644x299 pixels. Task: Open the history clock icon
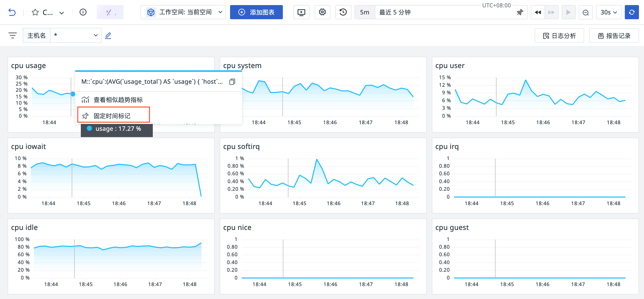[x=343, y=12]
